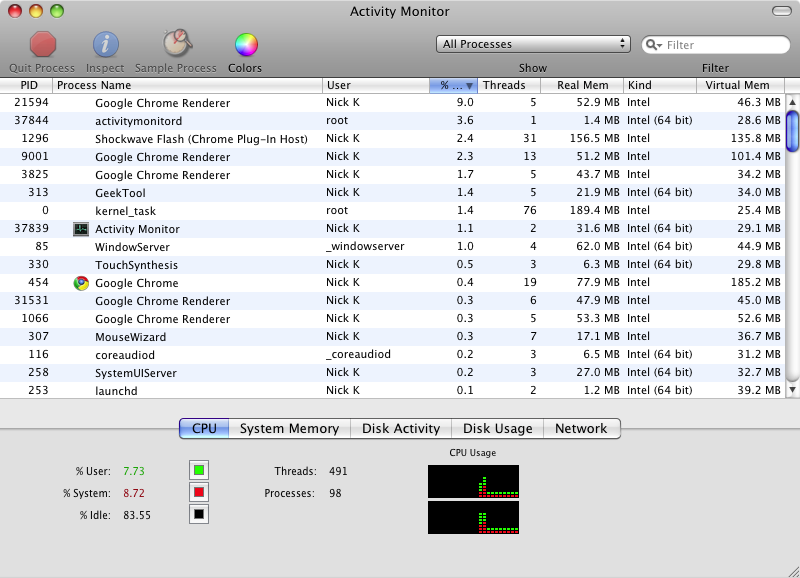Open the Colors wheel icon
This screenshot has height=578, width=800.
coord(246,44)
